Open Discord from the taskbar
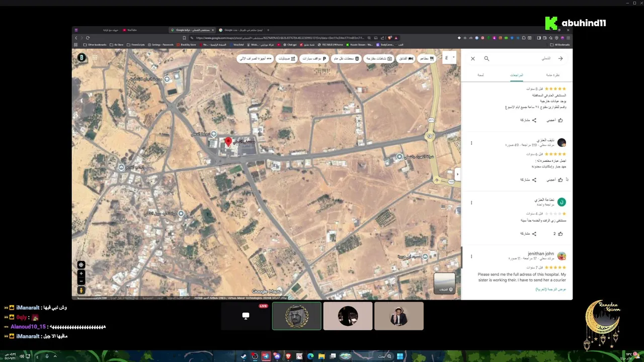 [x=277, y=356]
